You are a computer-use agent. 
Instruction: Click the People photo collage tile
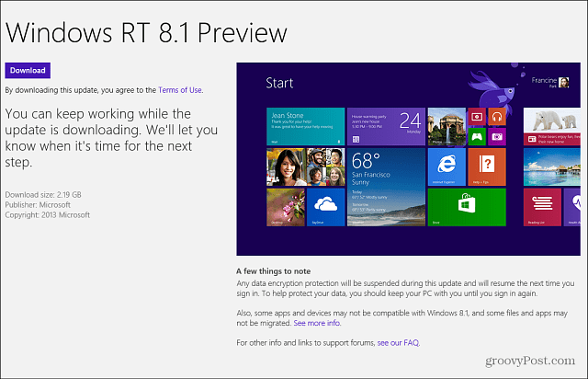[x=306, y=167]
